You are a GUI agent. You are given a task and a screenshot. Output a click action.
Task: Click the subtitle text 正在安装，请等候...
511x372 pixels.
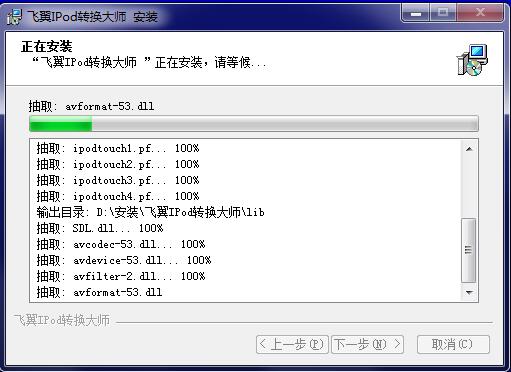tap(149, 62)
